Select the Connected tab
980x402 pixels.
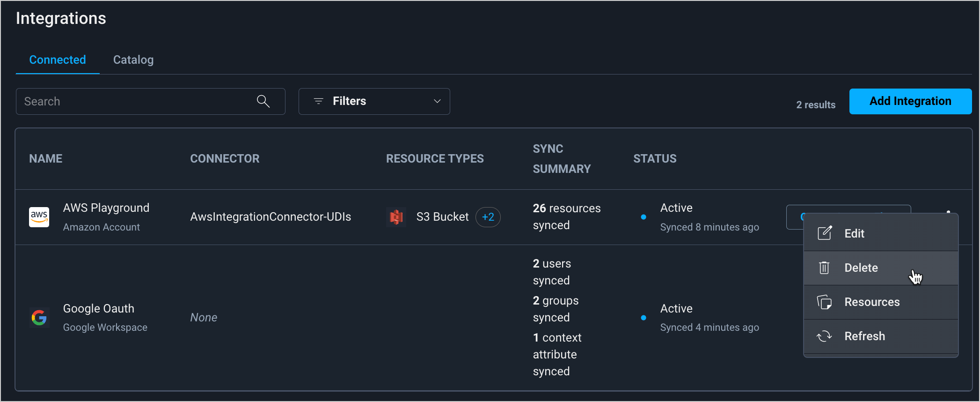pos(58,60)
